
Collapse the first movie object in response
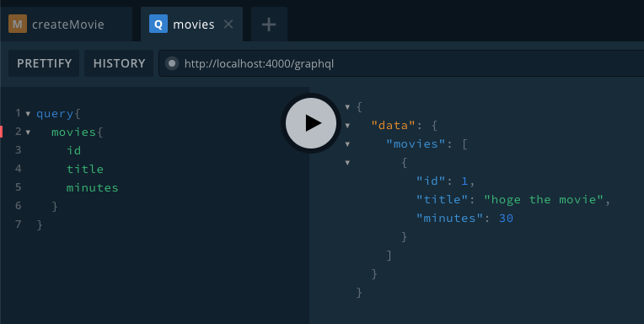click(347, 162)
